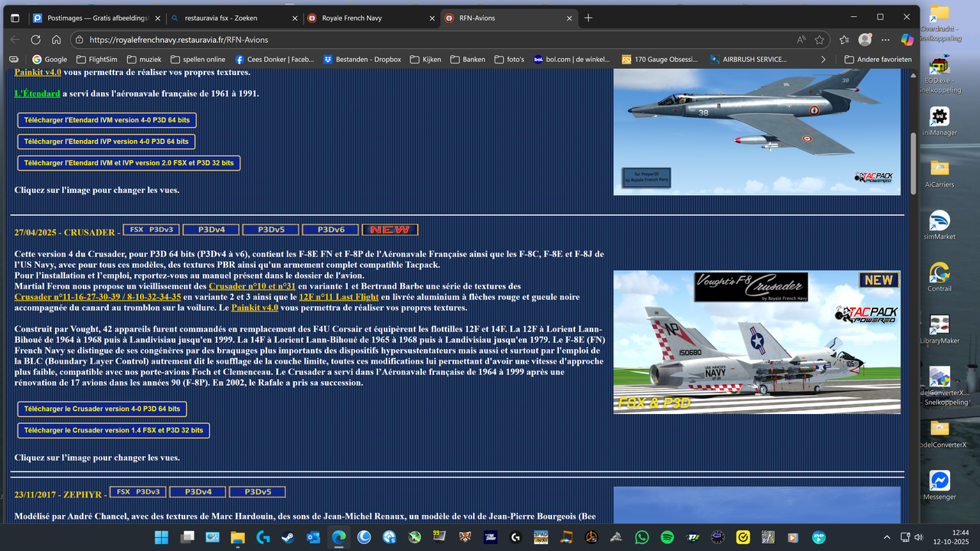Viewport: 980px width, 551px height.
Task: Go to browser Home icon
Action: [57, 39]
